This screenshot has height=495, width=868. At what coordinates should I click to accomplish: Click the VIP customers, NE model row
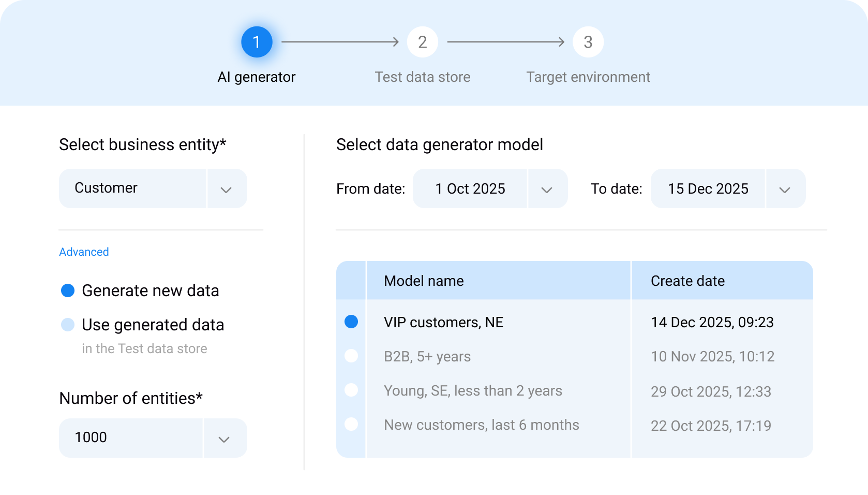click(443, 322)
